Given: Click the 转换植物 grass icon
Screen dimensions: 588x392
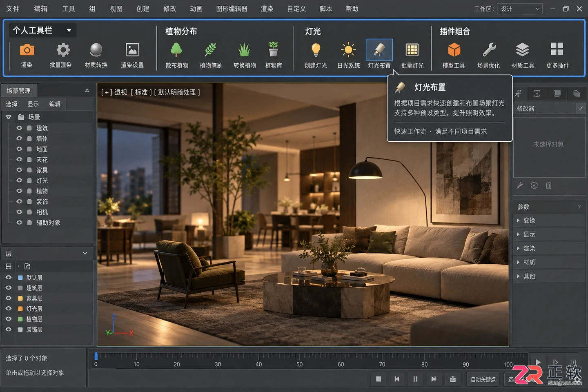Looking at the screenshot, I should point(244,50).
